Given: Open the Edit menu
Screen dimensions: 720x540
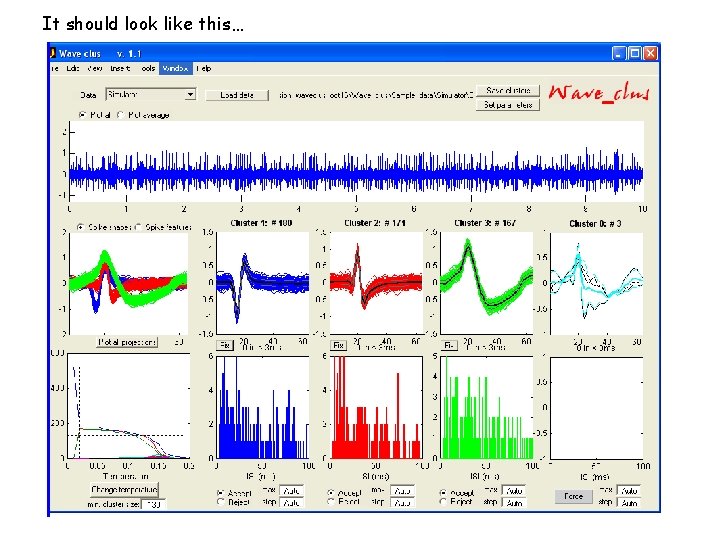Looking at the screenshot, I should [x=73, y=68].
